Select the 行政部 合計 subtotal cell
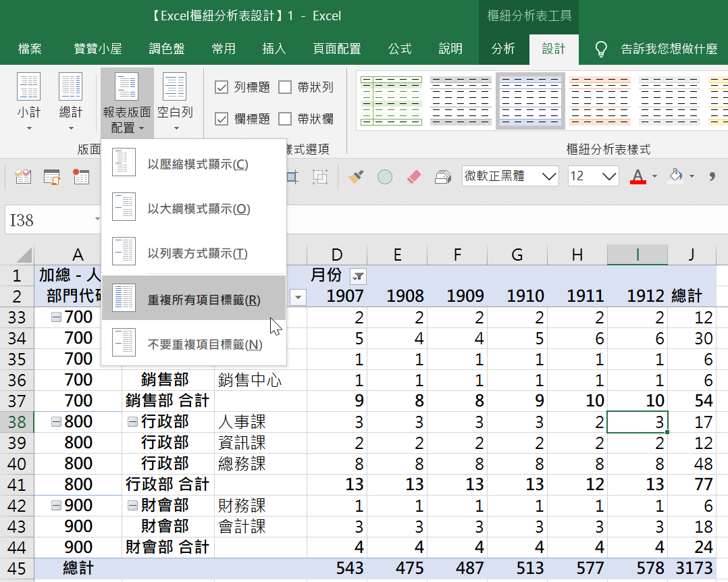Image resolution: width=728 pixels, height=582 pixels. point(168,485)
